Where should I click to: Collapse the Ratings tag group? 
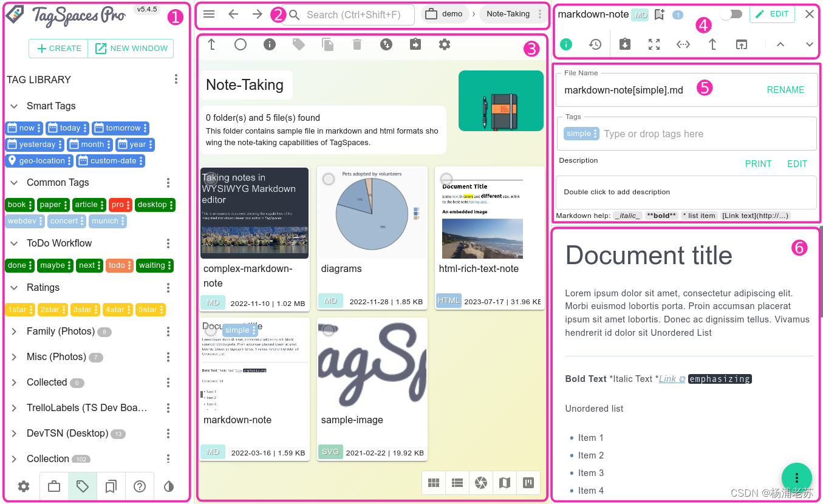(14, 287)
